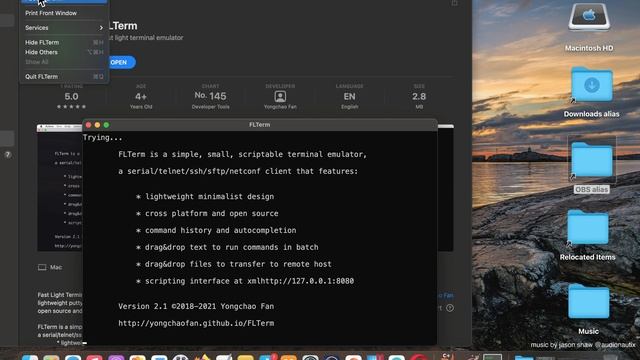Click the Mac platform icon in App Store
The height and width of the screenshot is (360, 640).
click(42, 267)
